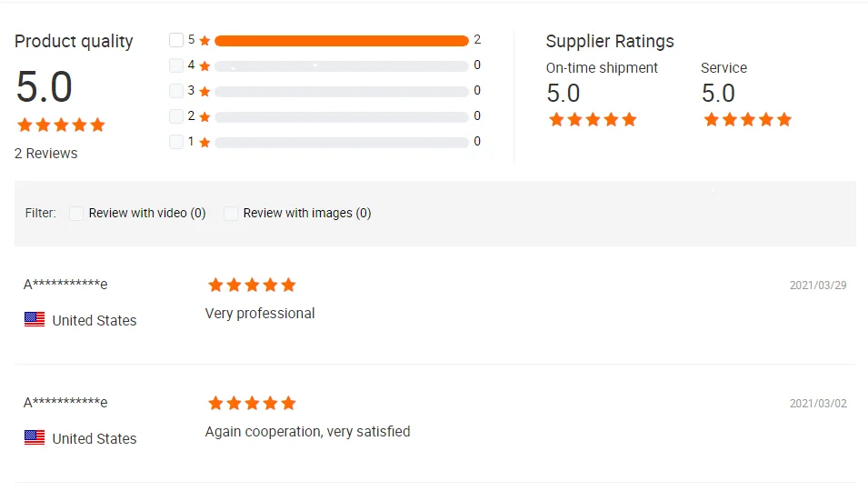The height and width of the screenshot is (491, 868).
Task: Enable the Review with images filter
Action: pyautogui.click(x=232, y=213)
